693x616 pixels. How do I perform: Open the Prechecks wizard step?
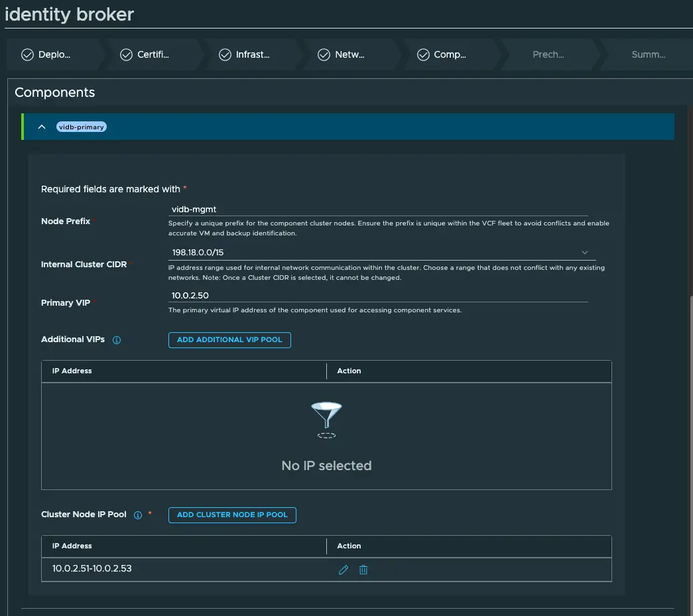pos(548,55)
